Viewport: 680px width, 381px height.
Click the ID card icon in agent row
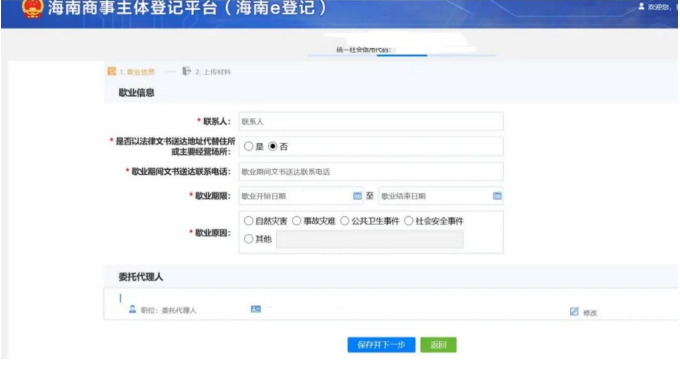[x=256, y=309]
